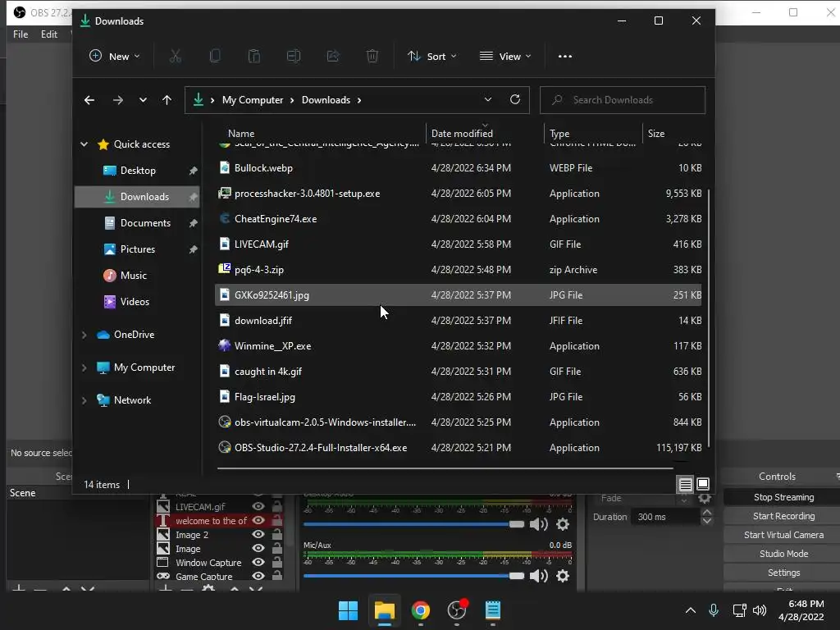
Task: Click File Explorer taskbar icon
Action: coord(385,610)
